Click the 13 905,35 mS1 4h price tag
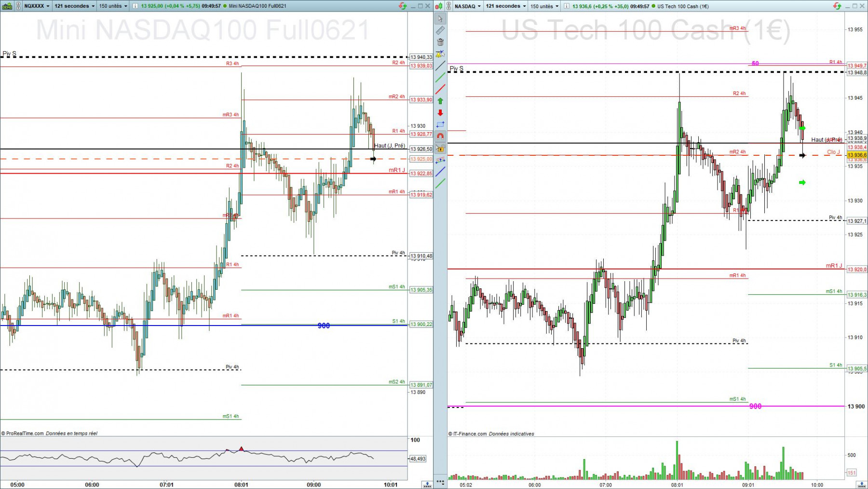Screen dimensions: 868x489 [x=421, y=290]
